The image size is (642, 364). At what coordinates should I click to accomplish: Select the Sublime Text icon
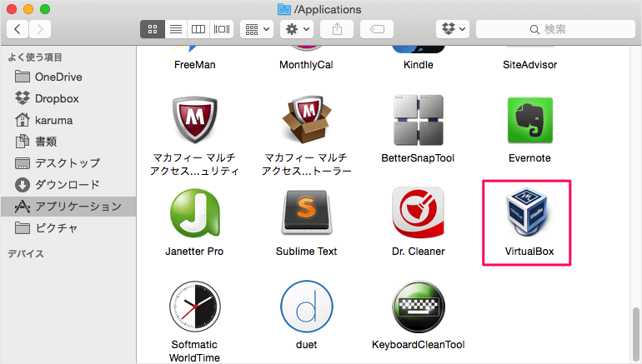click(307, 212)
